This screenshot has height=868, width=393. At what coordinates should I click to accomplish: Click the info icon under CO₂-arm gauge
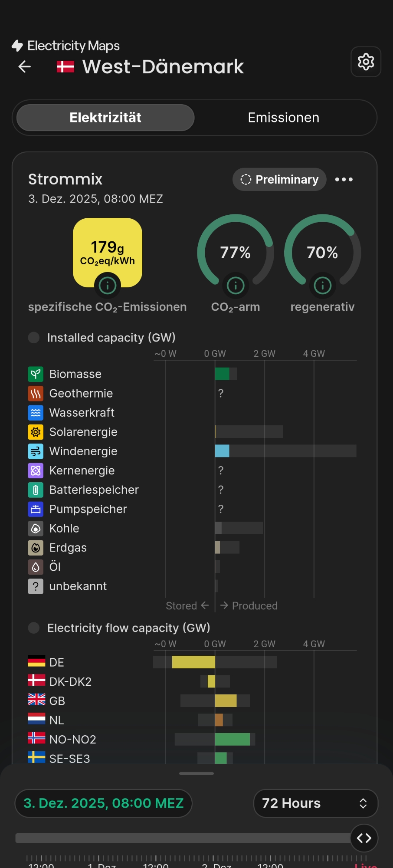click(x=236, y=286)
